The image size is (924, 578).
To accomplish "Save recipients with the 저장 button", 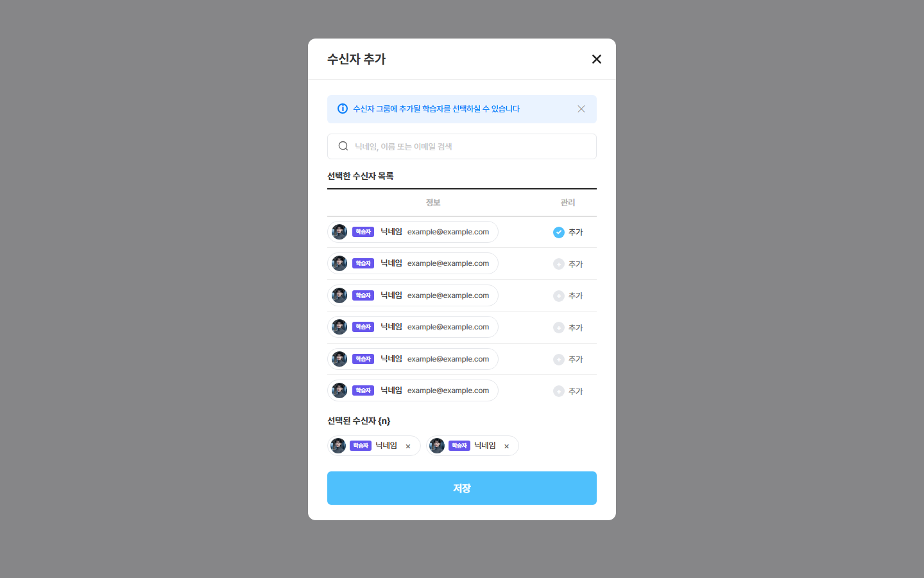I will click(x=462, y=488).
